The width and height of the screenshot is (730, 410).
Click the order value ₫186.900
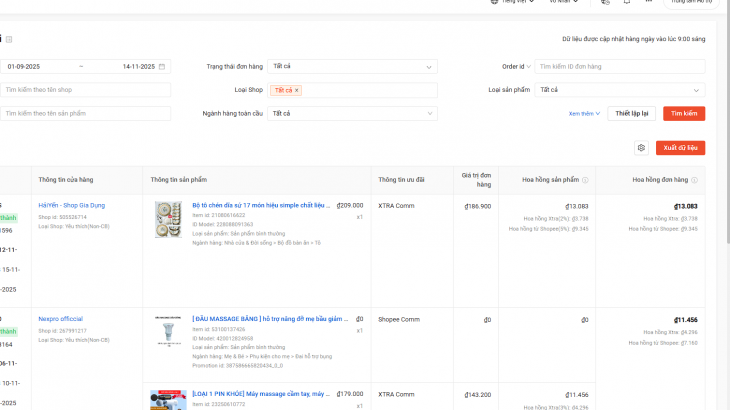coord(478,206)
